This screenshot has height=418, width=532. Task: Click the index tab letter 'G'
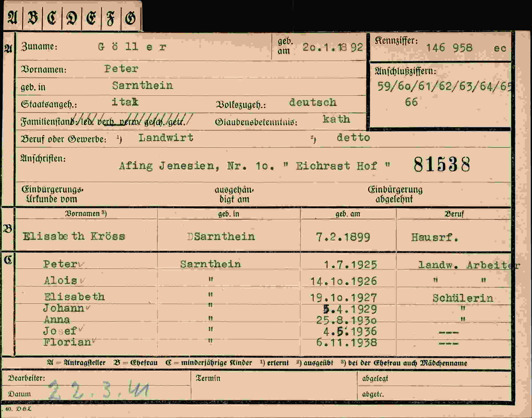[130, 18]
